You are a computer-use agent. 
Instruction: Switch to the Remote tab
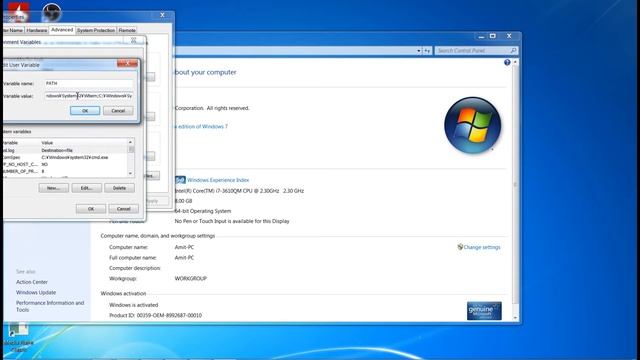click(x=127, y=30)
